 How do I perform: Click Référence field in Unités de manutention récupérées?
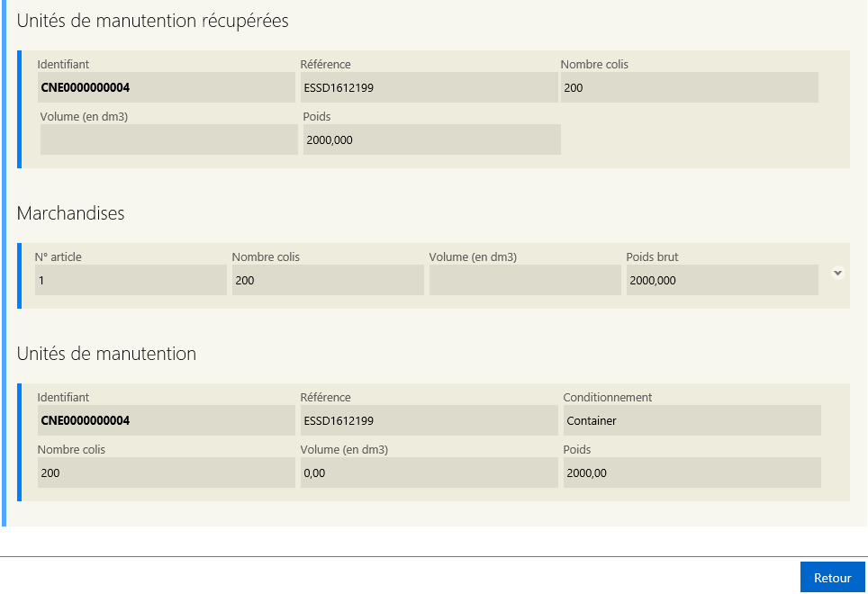coord(429,87)
